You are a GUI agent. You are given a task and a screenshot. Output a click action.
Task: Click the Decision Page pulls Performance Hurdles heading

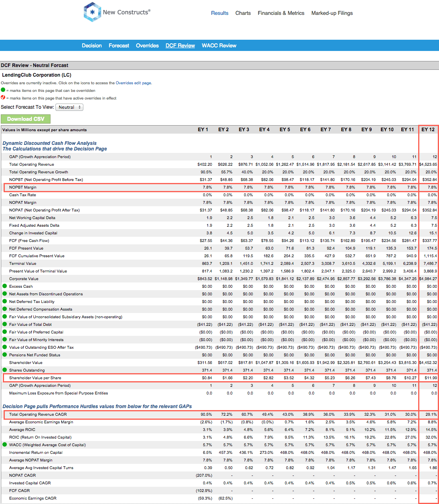(97, 406)
